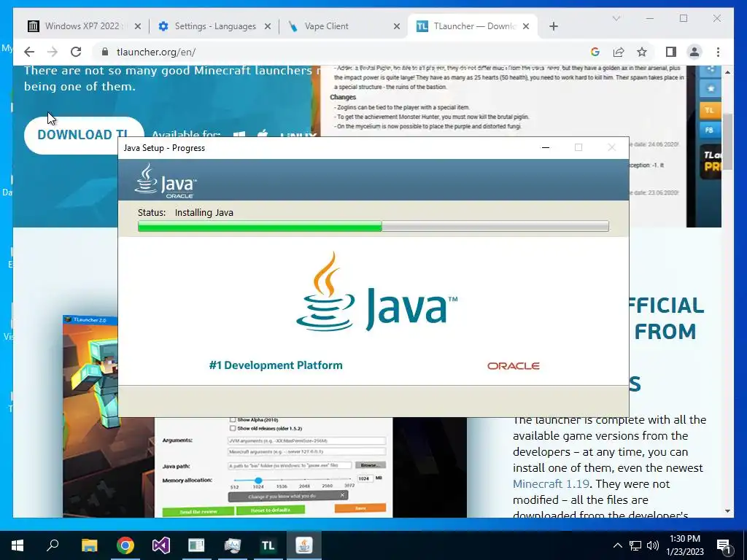
Task: Click the orange TL sidebar icon
Action: coord(709,110)
